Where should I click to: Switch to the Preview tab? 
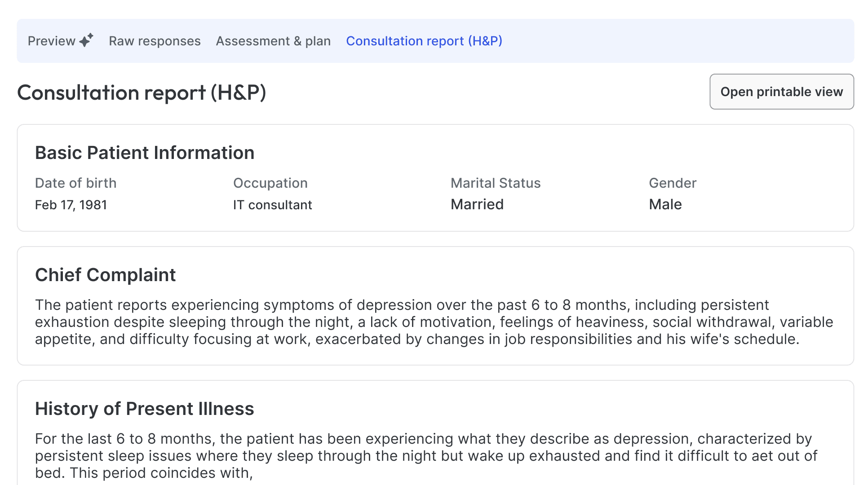(52, 41)
